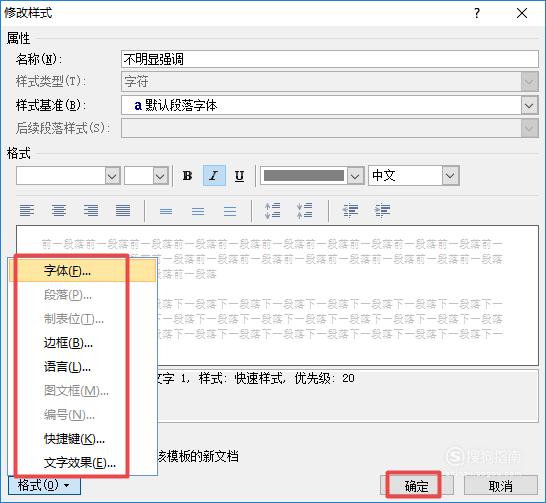Open the 中文 language dropdown
Viewport: 546px width, 503px height.
click(450, 176)
